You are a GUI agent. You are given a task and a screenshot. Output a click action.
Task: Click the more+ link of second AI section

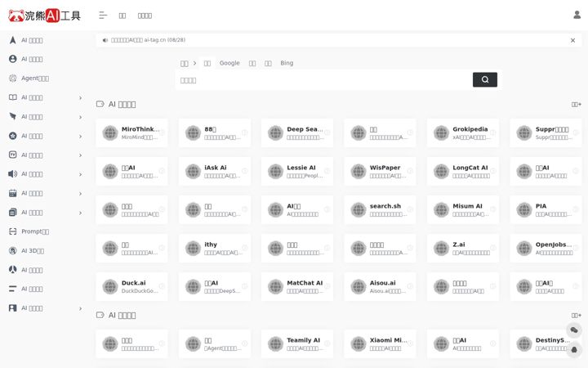tap(576, 316)
